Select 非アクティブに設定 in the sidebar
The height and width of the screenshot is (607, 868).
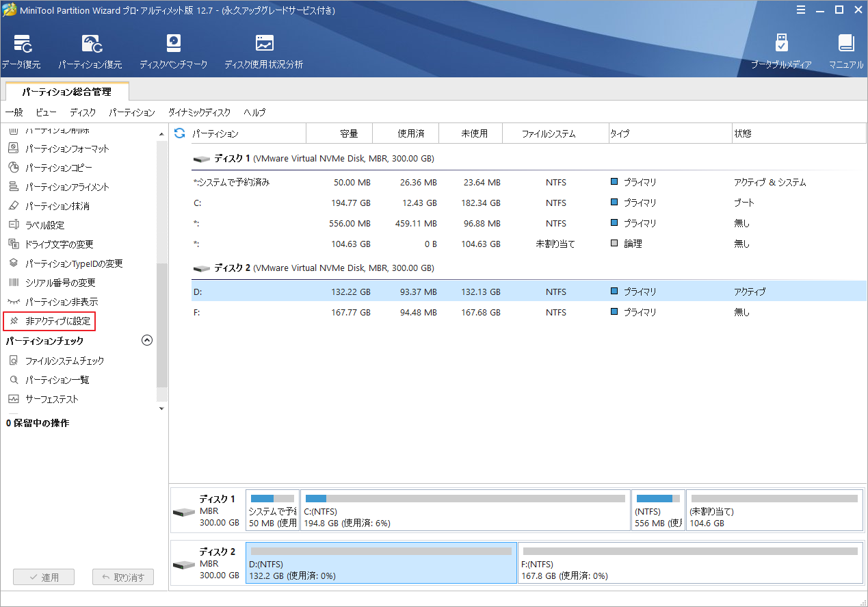pyautogui.click(x=57, y=321)
